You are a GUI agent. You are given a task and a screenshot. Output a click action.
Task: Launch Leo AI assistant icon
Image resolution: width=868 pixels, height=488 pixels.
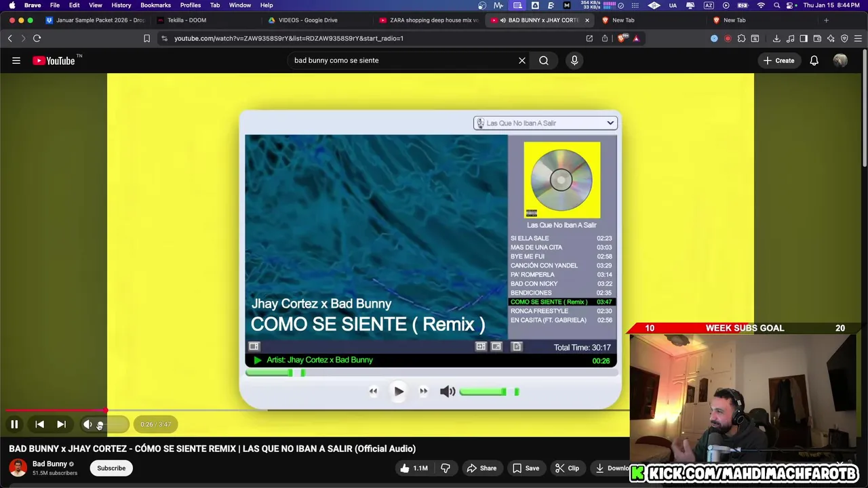(x=831, y=39)
